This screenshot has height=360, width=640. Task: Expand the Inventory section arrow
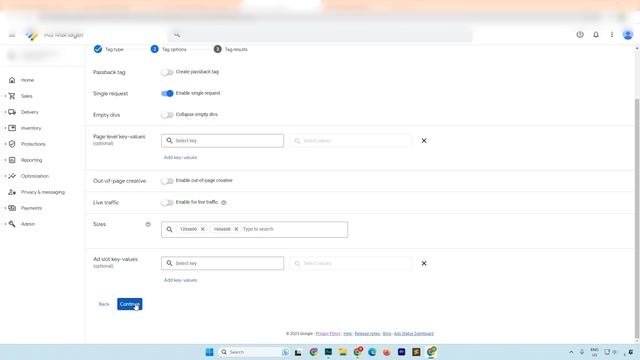click(x=5, y=128)
